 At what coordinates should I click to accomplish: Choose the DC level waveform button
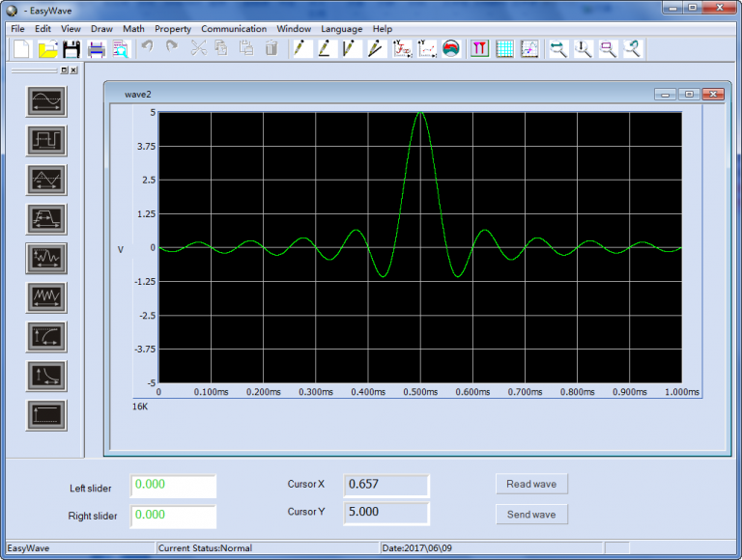pyautogui.click(x=46, y=415)
